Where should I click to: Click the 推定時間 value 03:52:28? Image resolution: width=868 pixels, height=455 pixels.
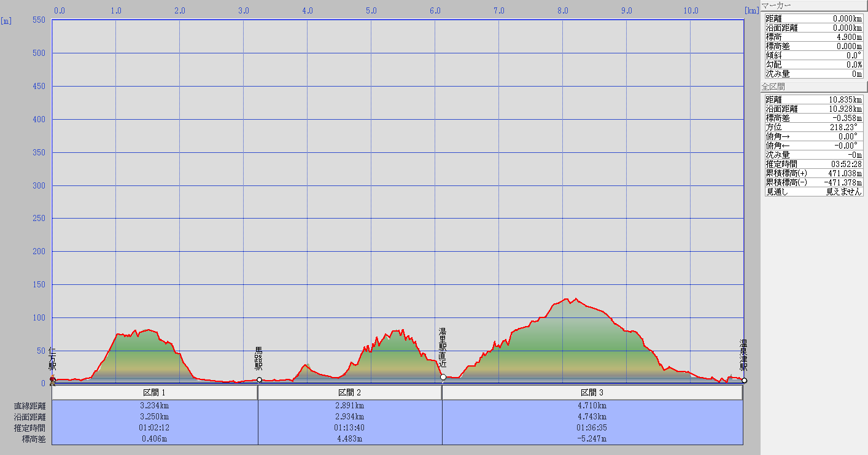(845, 164)
